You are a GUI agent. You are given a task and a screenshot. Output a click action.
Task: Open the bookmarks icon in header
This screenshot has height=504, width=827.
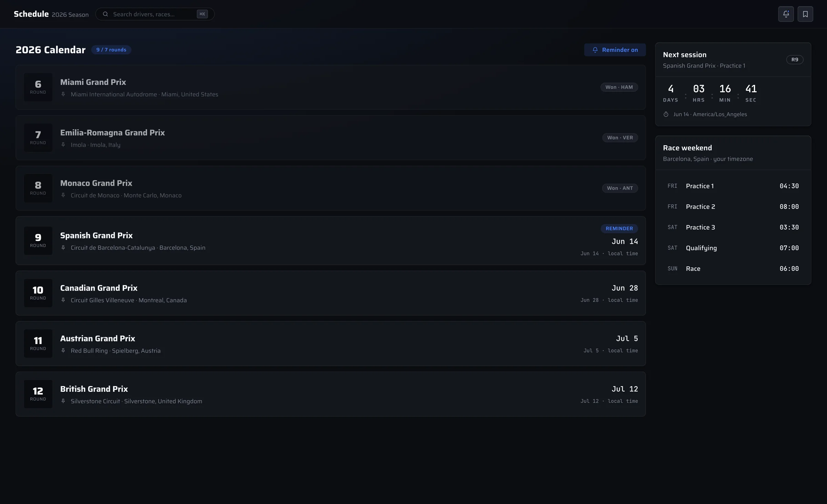(805, 14)
